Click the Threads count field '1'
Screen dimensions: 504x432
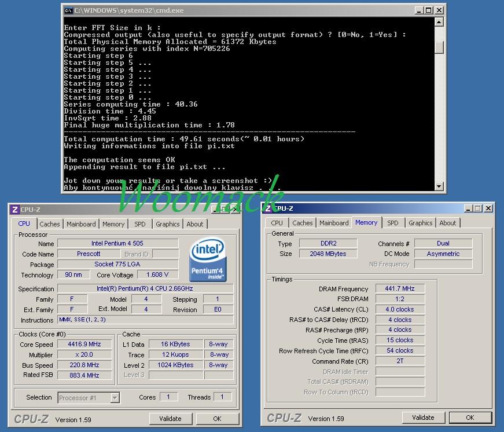222,397
